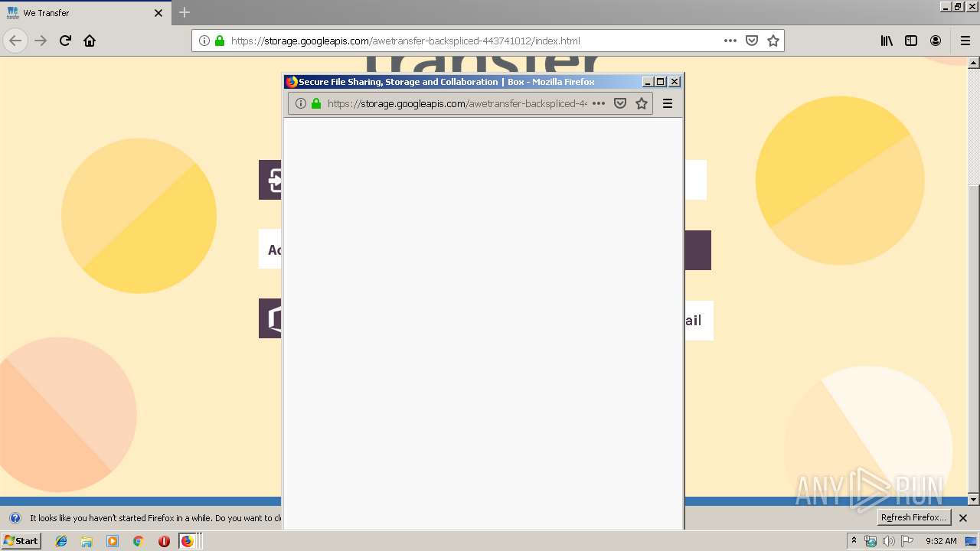Open the Opera taskbar icon
The height and width of the screenshot is (551, 980).
point(164,541)
